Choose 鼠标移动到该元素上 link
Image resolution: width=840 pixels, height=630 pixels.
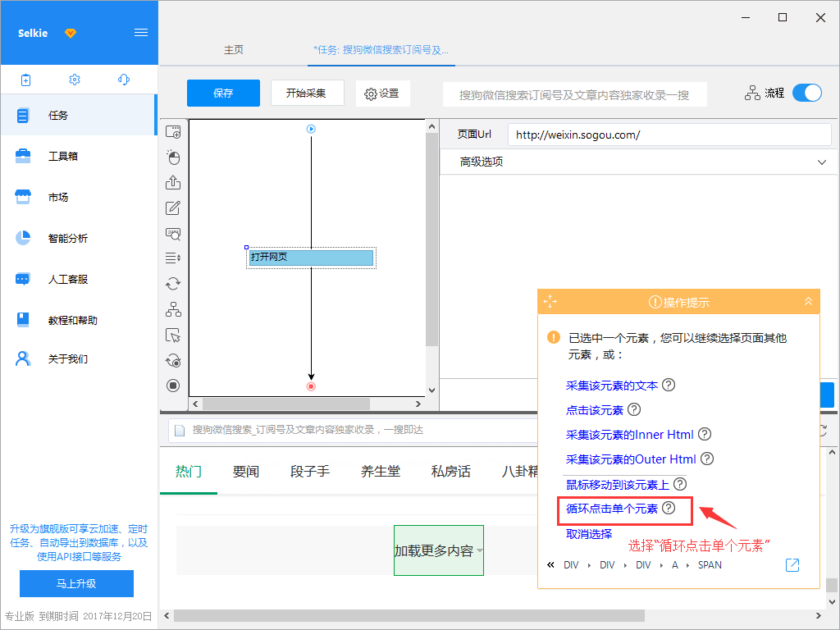(x=618, y=485)
